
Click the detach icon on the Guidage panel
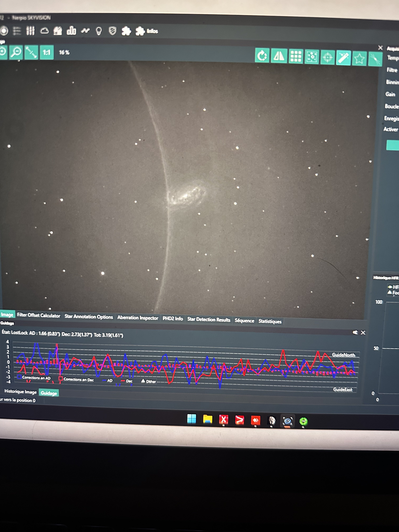pos(355,332)
